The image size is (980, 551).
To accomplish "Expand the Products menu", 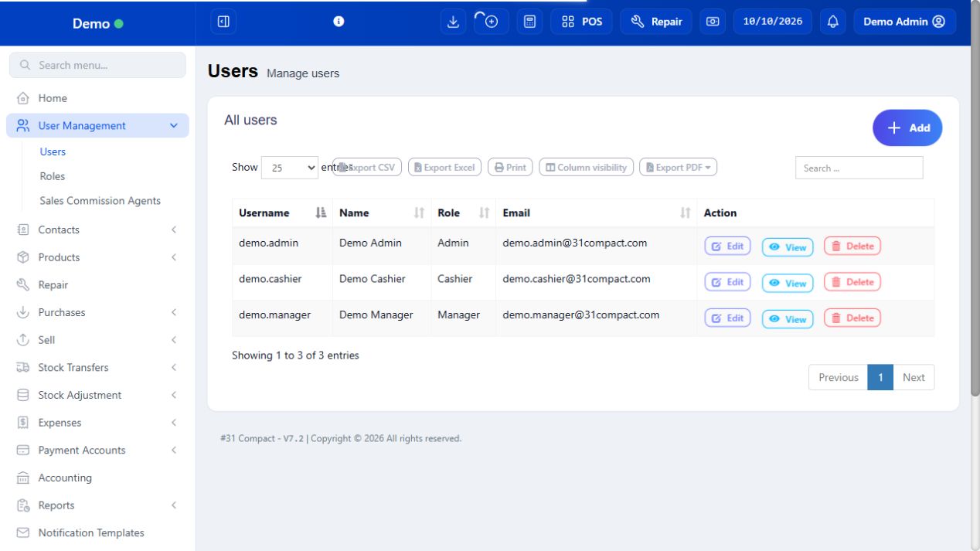I will point(97,257).
